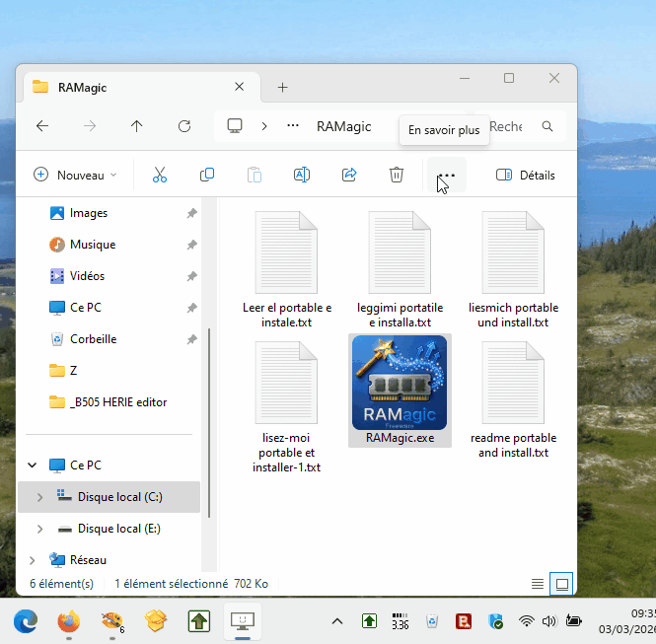Expand Disque local (C:) node
This screenshot has width=656, height=644.
tap(39, 497)
